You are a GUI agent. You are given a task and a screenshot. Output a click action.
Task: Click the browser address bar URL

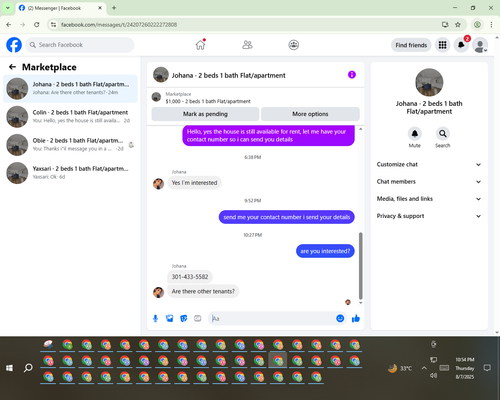click(119, 25)
